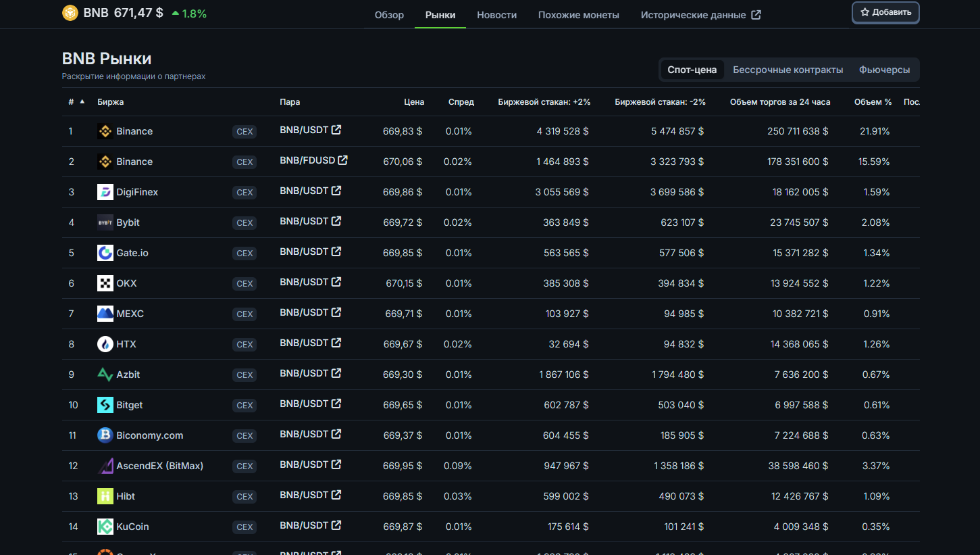Click the BNB coin logo in header
Screen dimensions: 980x555
click(70, 13)
